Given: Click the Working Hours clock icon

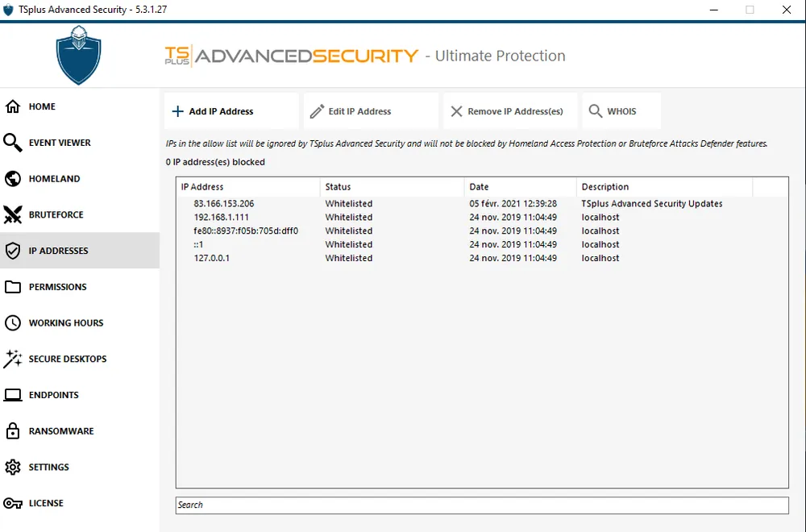Looking at the screenshot, I should [13, 322].
